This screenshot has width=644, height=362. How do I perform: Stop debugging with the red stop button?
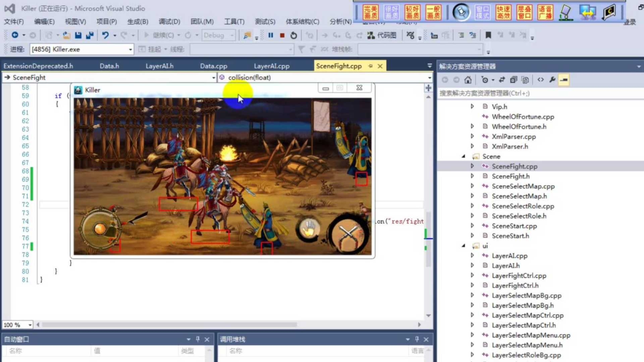[282, 35]
